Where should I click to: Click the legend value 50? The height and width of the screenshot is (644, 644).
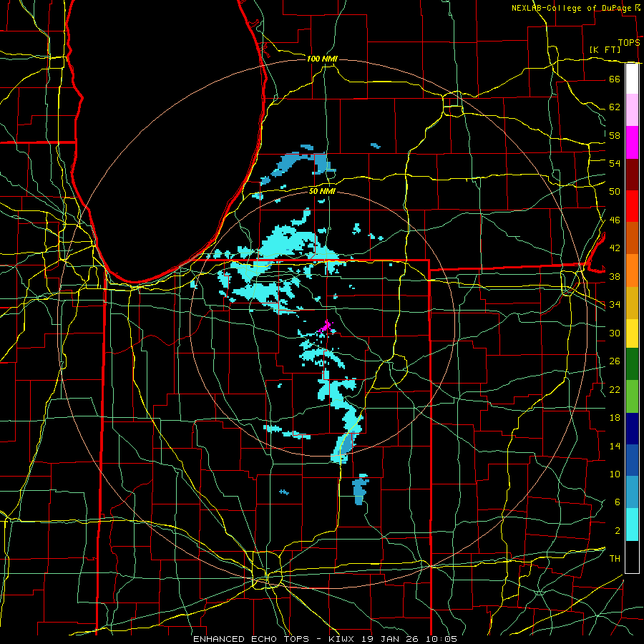click(x=615, y=191)
